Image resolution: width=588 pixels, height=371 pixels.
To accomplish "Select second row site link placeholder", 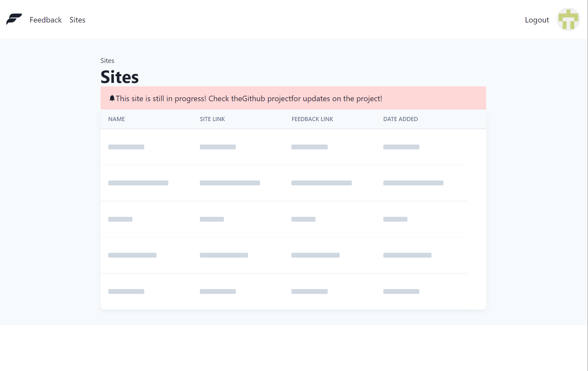I will click(x=230, y=183).
